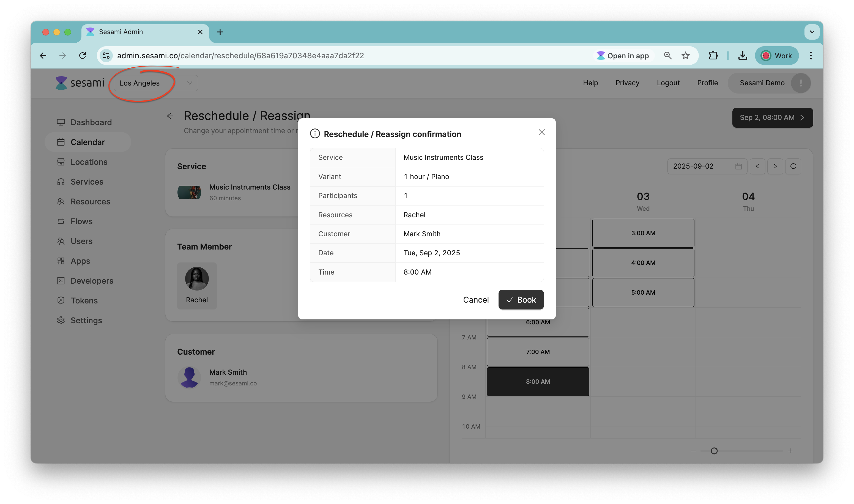Viewport: 854px width, 504px height.
Task: Click the back arrow beside Reschedule title
Action: [170, 116]
